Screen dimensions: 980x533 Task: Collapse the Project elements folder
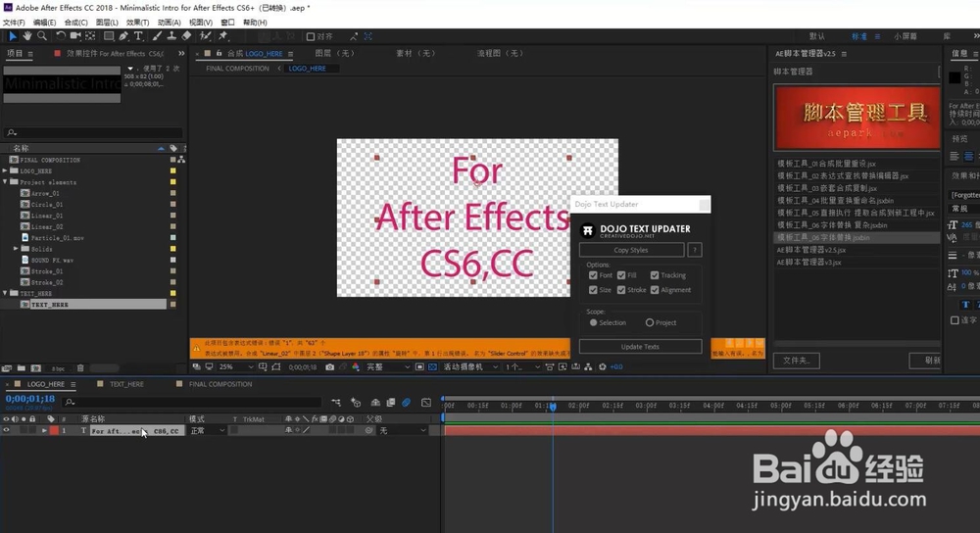[x=6, y=182]
